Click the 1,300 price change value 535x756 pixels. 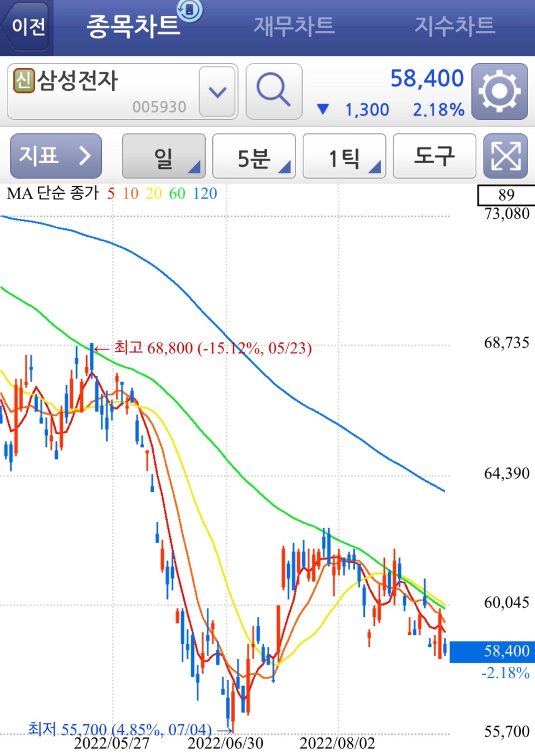pos(367,110)
